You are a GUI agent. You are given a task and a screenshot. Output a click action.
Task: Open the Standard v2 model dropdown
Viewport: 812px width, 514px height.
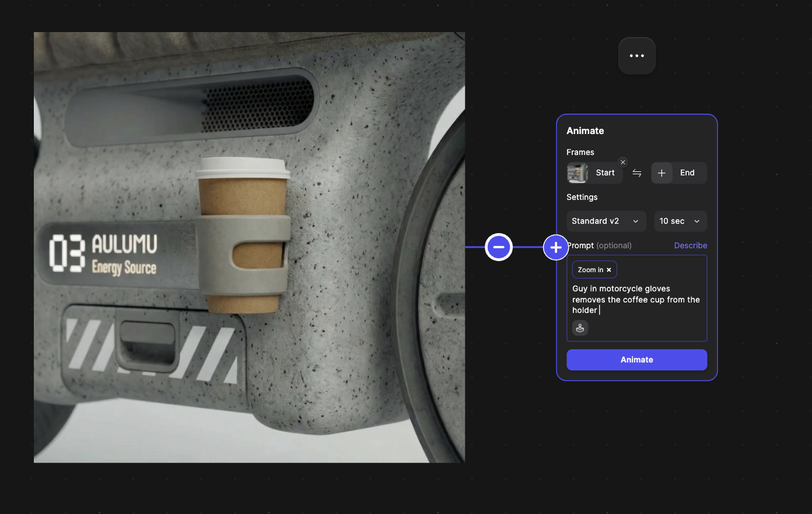607,221
